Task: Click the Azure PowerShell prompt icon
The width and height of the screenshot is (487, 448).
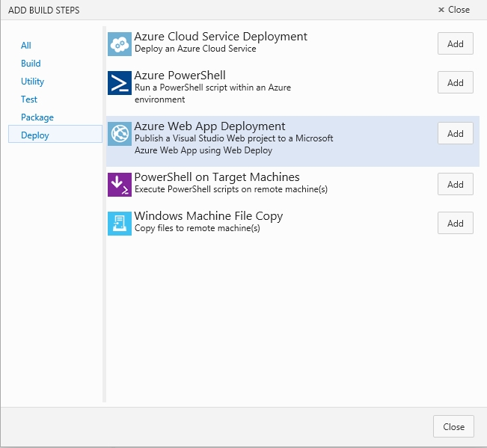Action: (120, 83)
